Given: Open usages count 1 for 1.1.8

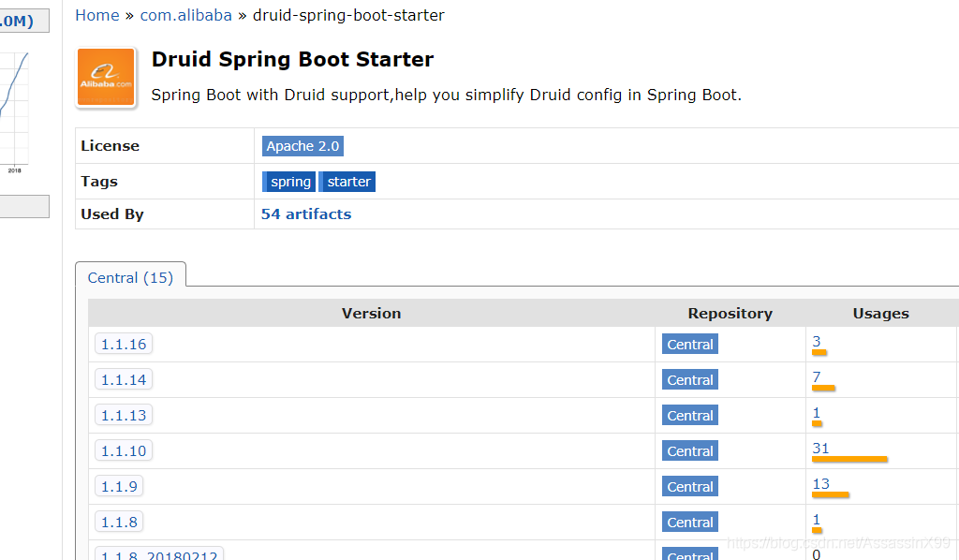Looking at the screenshot, I should coord(817,519).
